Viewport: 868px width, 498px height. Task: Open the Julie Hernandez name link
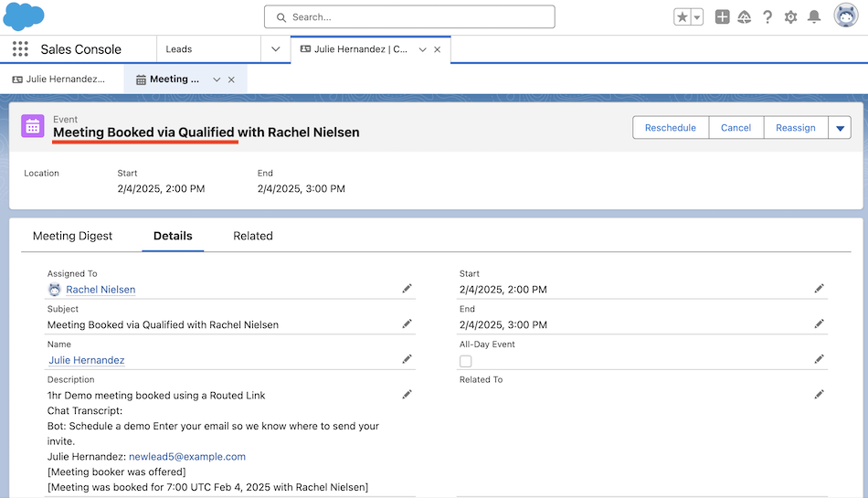[x=87, y=360]
